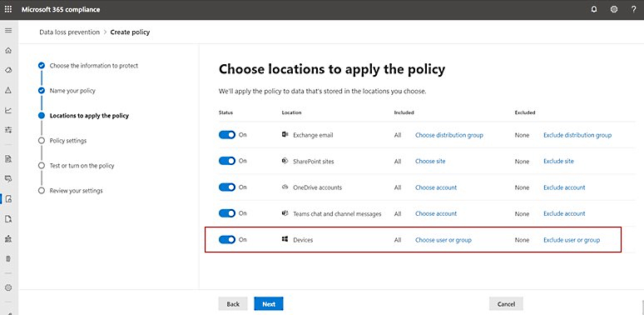
Task: Expand the hamburger navigation menu
Action: [x=8, y=31]
